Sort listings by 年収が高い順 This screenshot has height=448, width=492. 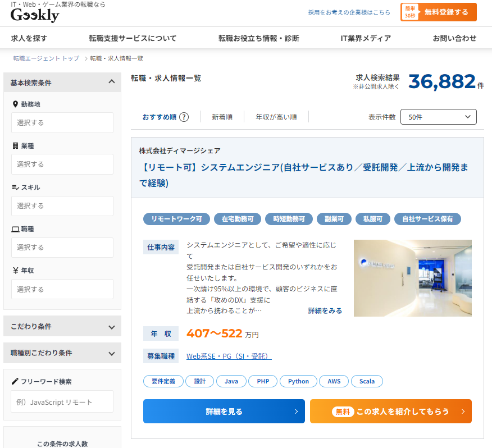[x=276, y=117]
